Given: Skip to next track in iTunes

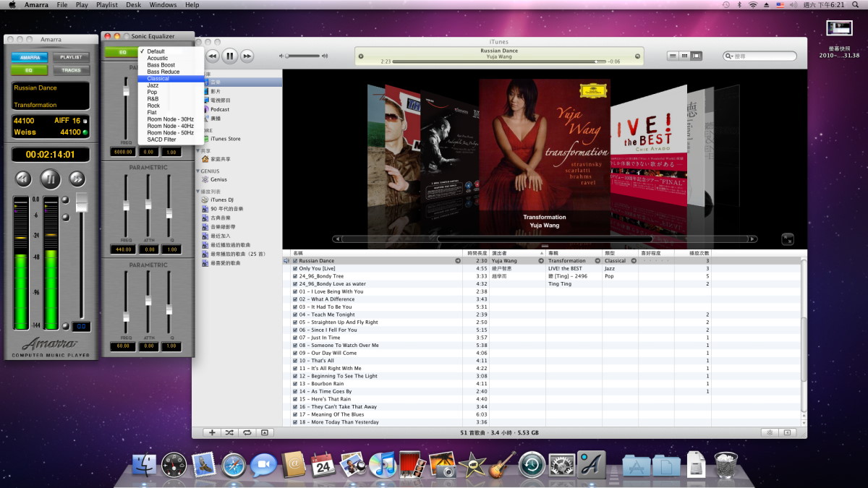Looking at the screenshot, I should coord(247,56).
